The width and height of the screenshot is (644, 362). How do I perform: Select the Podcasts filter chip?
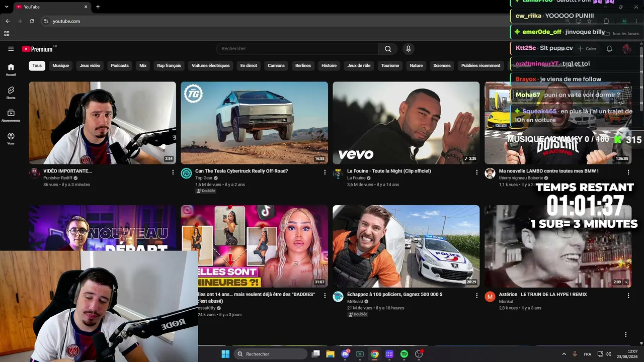120,65
